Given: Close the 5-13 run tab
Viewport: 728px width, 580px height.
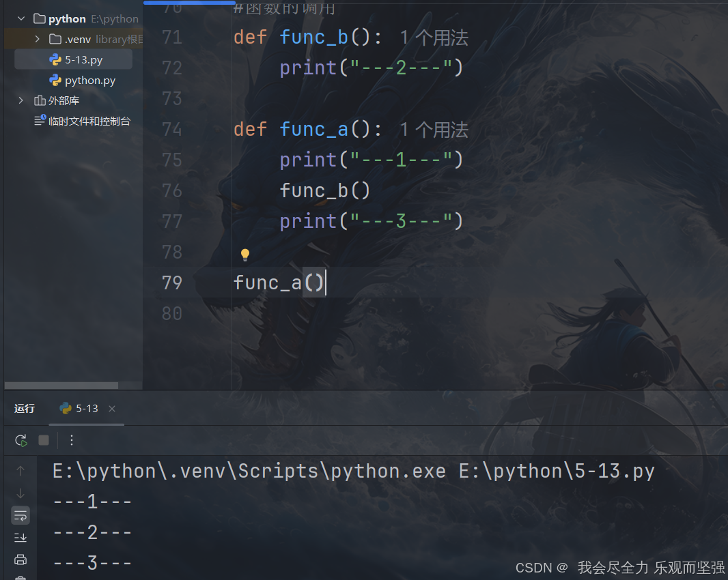Looking at the screenshot, I should [112, 408].
